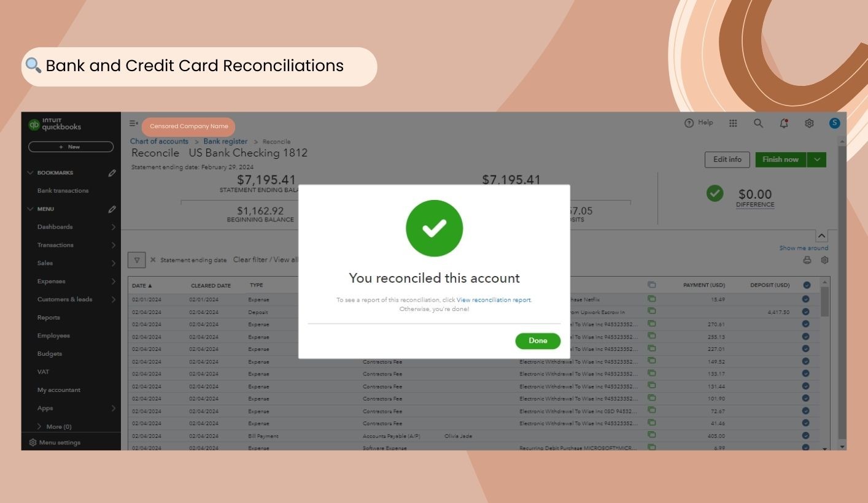This screenshot has height=503, width=868.
Task: Click the DIFFERENCE label under $0.00
Action: coord(755,205)
